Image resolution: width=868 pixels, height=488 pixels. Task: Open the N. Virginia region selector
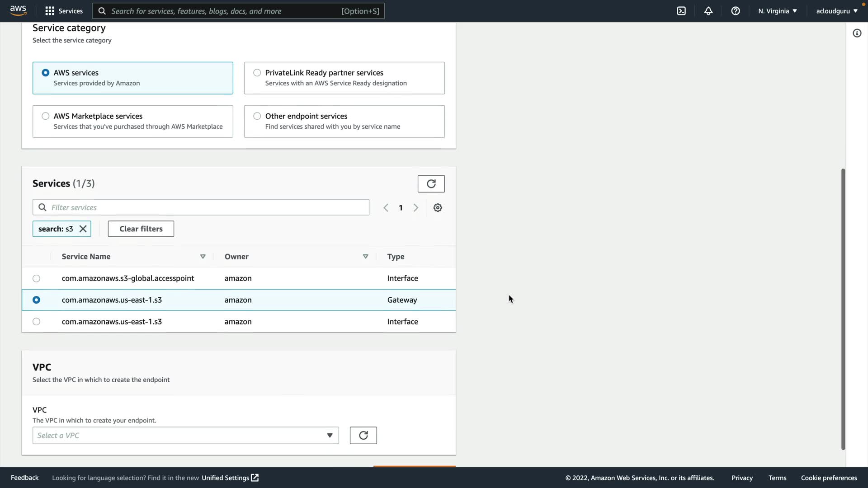coord(777,11)
